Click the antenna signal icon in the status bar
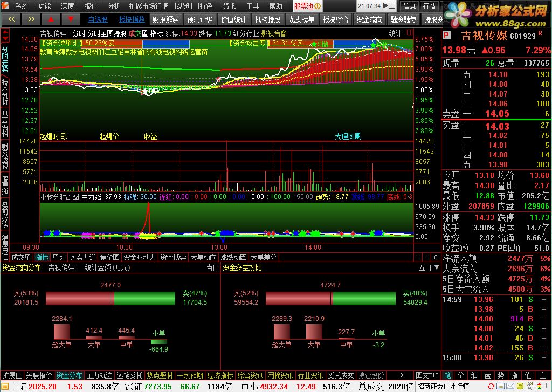This screenshot has width=552, height=392. 528,387
